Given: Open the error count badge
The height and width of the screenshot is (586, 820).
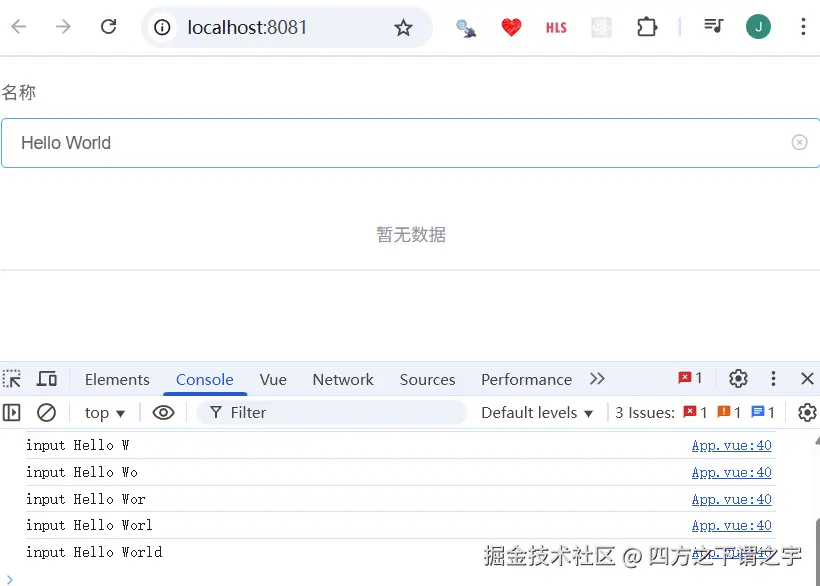Looking at the screenshot, I should click(690, 378).
